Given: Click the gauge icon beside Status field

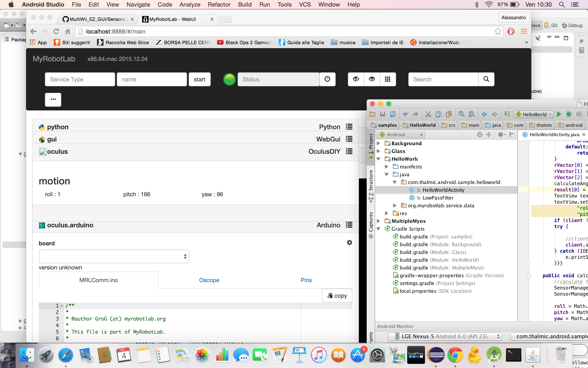Looking at the screenshot, I should [x=327, y=79].
